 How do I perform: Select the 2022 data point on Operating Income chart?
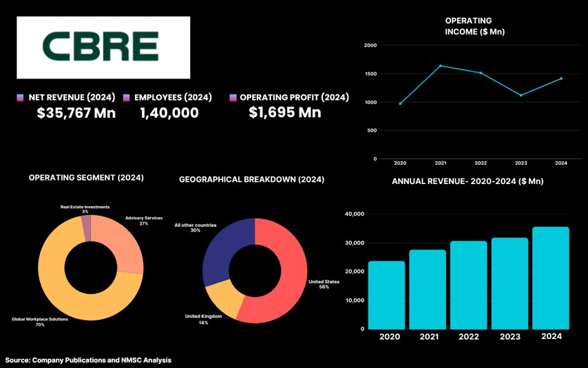[481, 73]
